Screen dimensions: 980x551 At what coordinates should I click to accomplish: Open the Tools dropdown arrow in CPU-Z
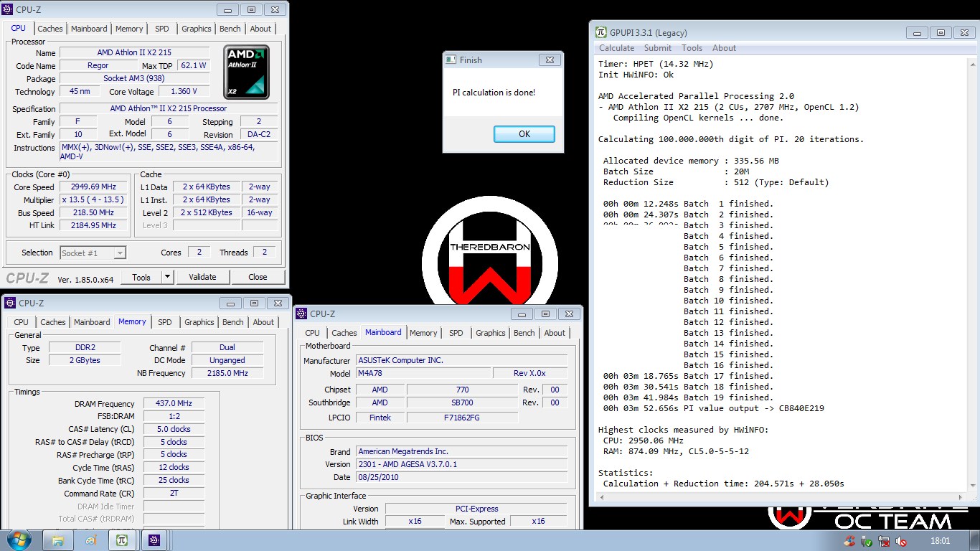pyautogui.click(x=167, y=277)
